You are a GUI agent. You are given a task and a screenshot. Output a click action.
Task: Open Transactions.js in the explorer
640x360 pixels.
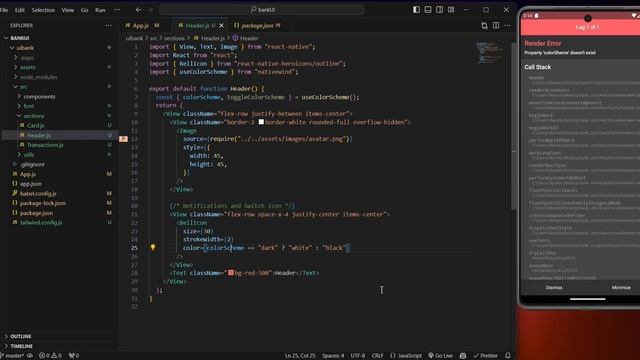(x=59, y=145)
